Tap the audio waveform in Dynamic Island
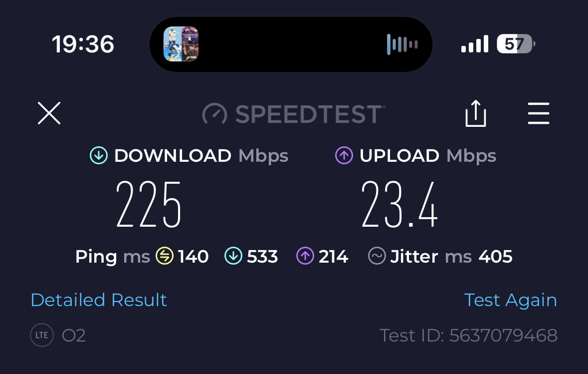Image resolution: width=588 pixels, height=374 pixels. [402, 44]
